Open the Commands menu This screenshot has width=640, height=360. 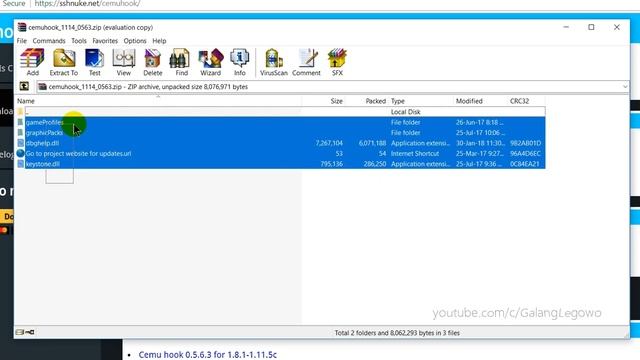pos(49,41)
